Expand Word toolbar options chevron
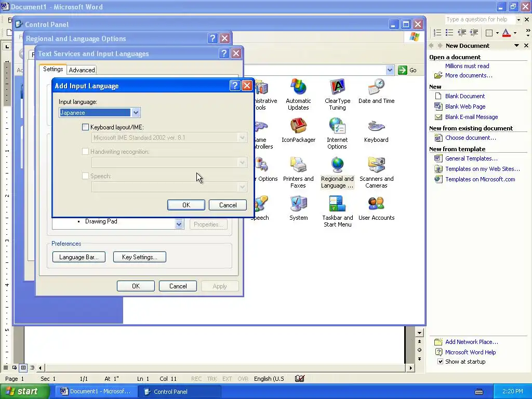The height and width of the screenshot is (399, 532). point(528,33)
